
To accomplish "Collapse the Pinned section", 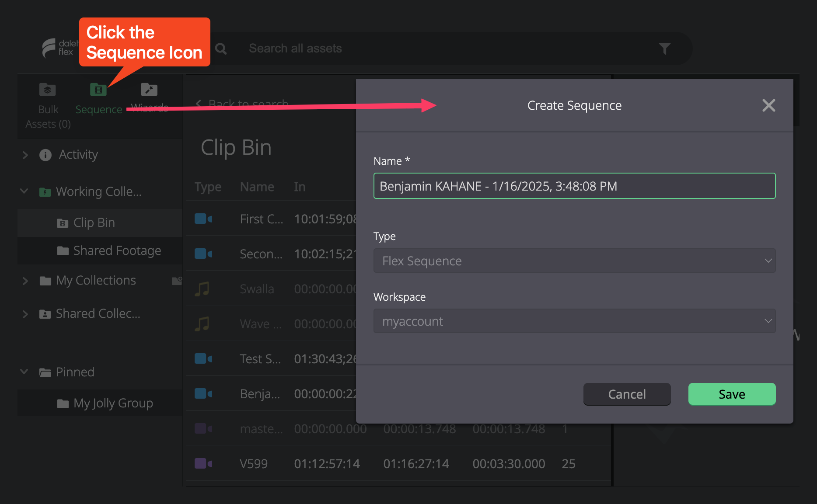I will [24, 372].
